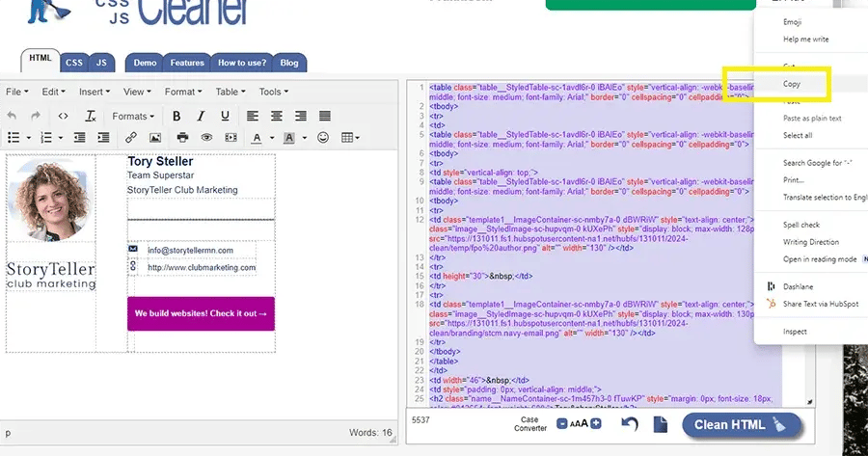Select Copy from the context menu

(x=791, y=85)
